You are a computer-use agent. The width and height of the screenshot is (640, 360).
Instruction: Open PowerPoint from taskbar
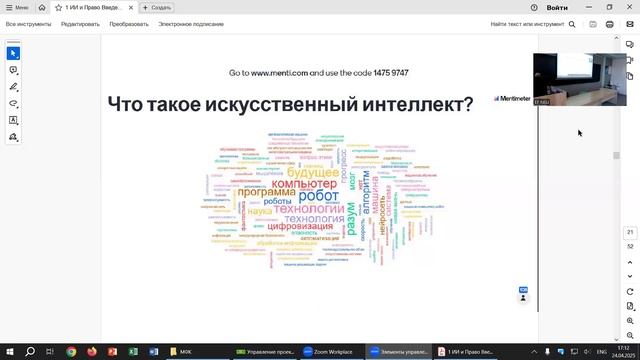[112, 351]
